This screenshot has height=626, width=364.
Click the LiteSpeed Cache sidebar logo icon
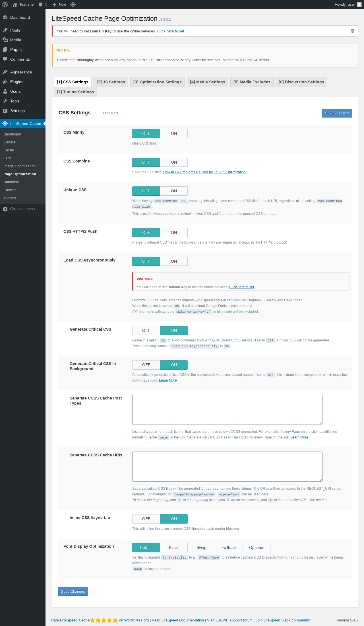tap(5, 123)
